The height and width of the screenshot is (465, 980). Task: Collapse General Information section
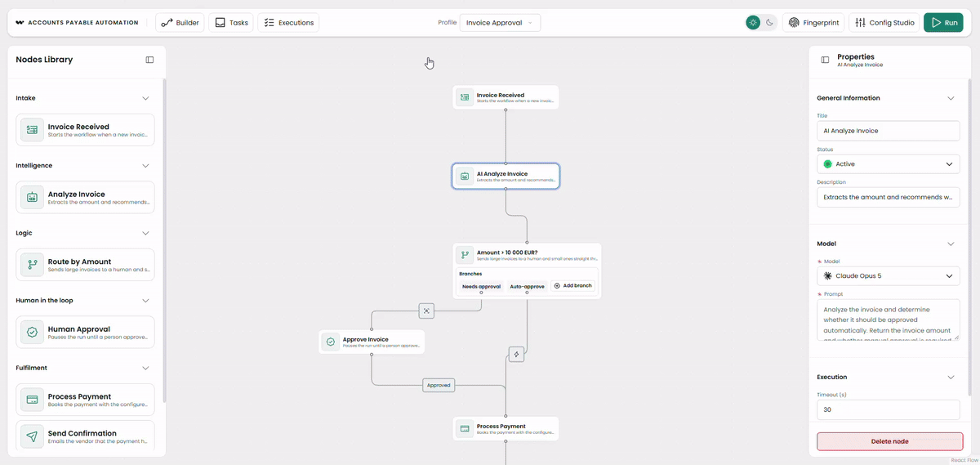(951, 98)
